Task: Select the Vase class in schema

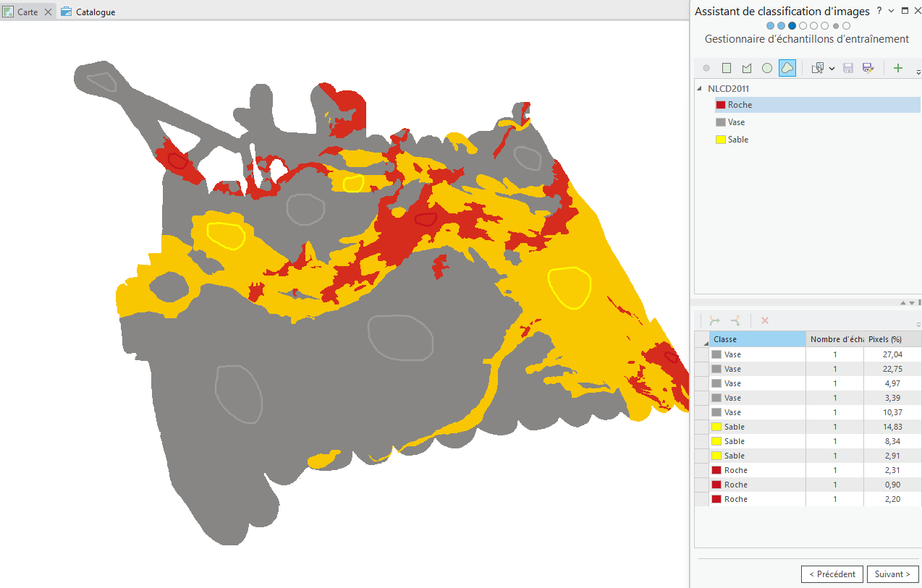Action: tap(736, 122)
